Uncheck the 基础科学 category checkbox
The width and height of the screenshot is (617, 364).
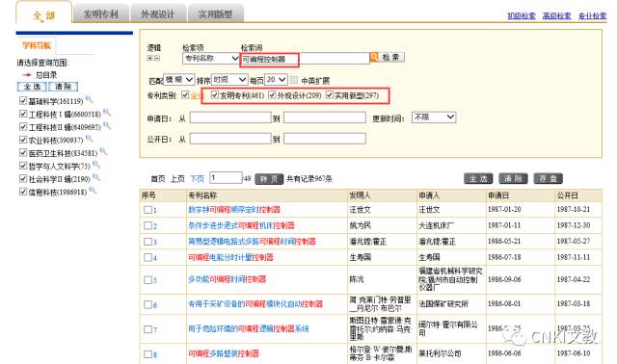point(23,101)
